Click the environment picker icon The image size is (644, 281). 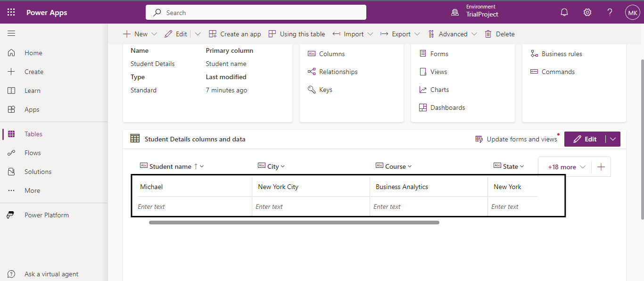(x=455, y=13)
